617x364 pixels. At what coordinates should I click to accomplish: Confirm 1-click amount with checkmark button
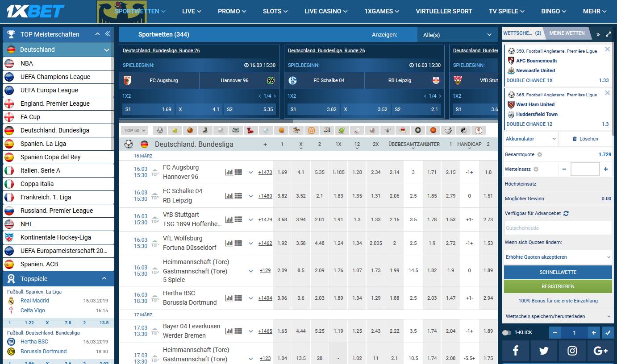pyautogui.click(x=607, y=333)
